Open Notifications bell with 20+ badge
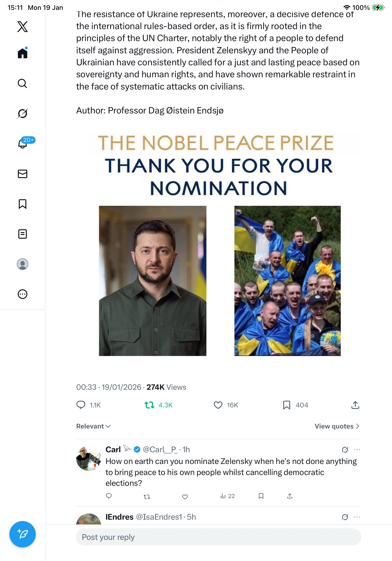 point(23,144)
